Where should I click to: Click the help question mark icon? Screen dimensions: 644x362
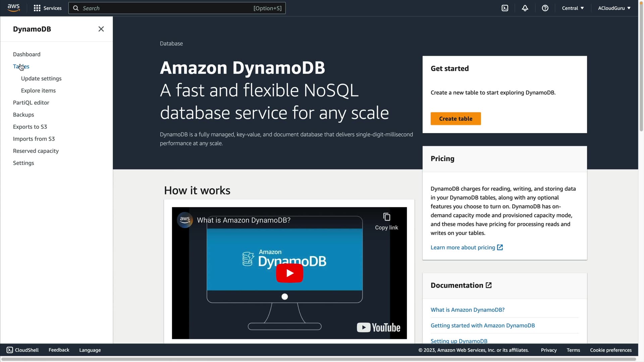pos(545,8)
